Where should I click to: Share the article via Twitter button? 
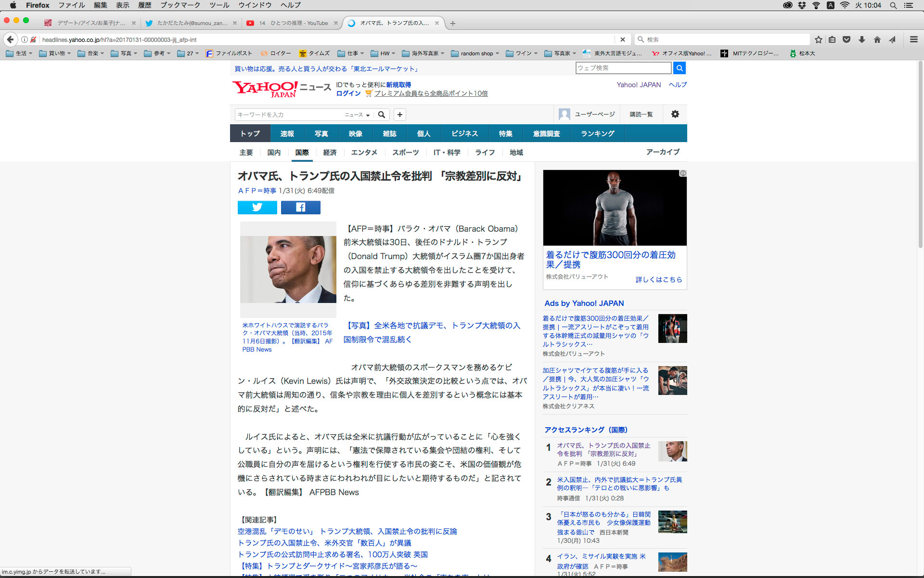(x=257, y=207)
